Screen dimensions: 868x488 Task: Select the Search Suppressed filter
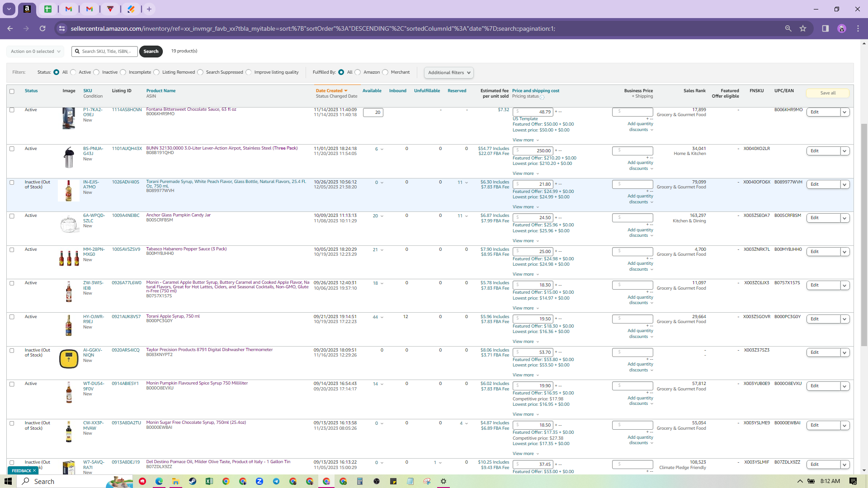pos(200,72)
